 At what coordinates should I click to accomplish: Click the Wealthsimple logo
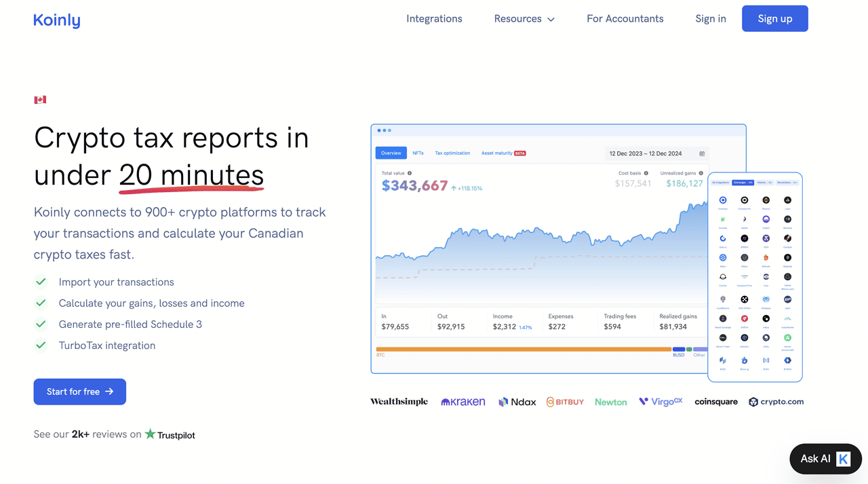coord(399,402)
